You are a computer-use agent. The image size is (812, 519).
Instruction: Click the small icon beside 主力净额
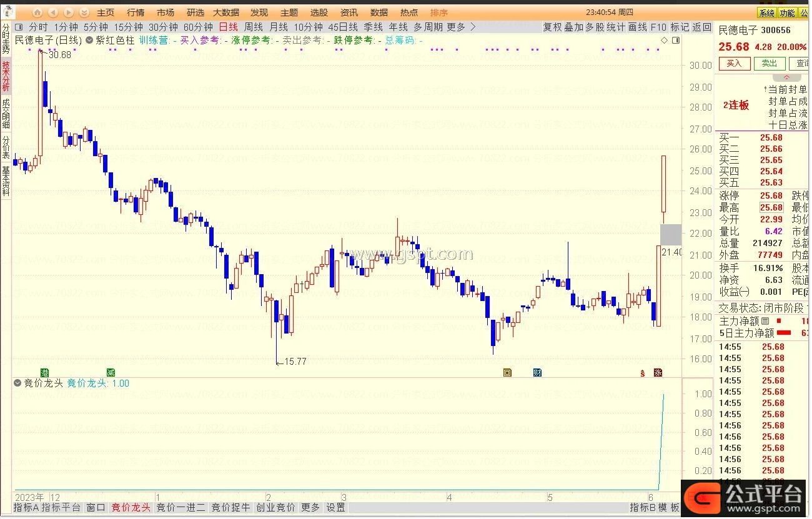765,320
